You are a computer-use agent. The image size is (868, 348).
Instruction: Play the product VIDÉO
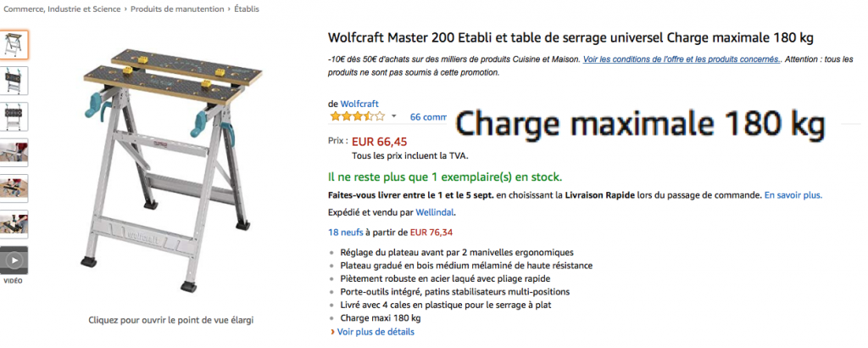(14, 261)
